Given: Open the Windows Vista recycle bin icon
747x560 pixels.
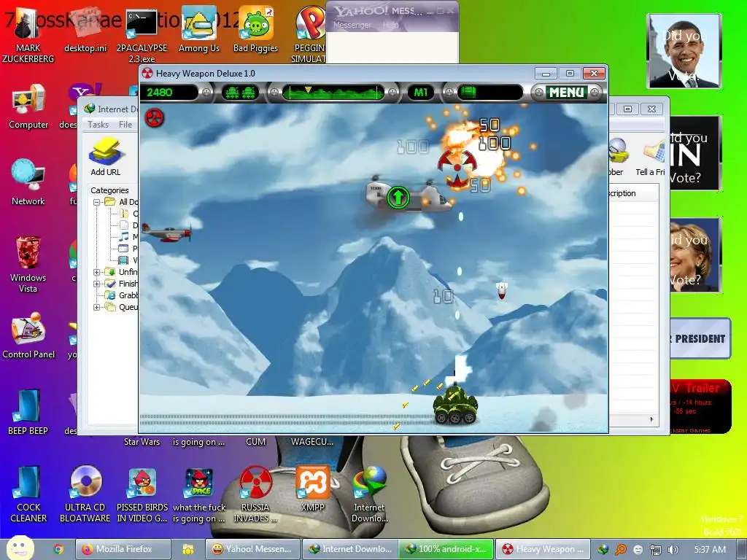Looking at the screenshot, I should click(28, 264).
